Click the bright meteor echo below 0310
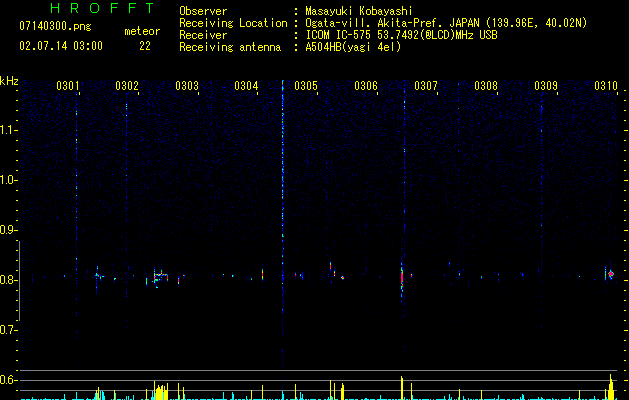The image size is (629, 400). 611,274
